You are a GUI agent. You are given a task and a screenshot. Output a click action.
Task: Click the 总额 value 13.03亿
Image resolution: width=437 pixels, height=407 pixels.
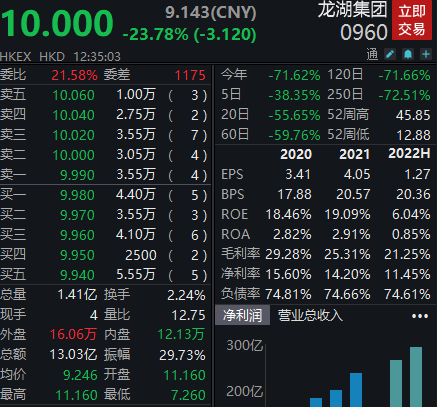pyautogui.click(x=73, y=355)
